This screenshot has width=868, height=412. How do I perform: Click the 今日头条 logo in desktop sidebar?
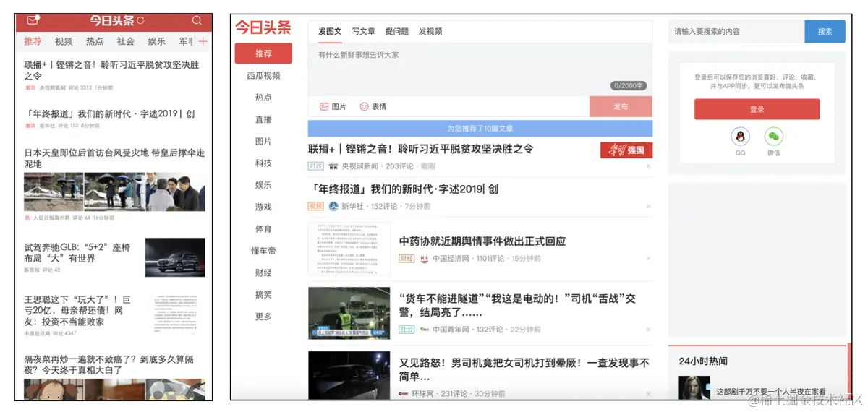pyautogui.click(x=263, y=27)
